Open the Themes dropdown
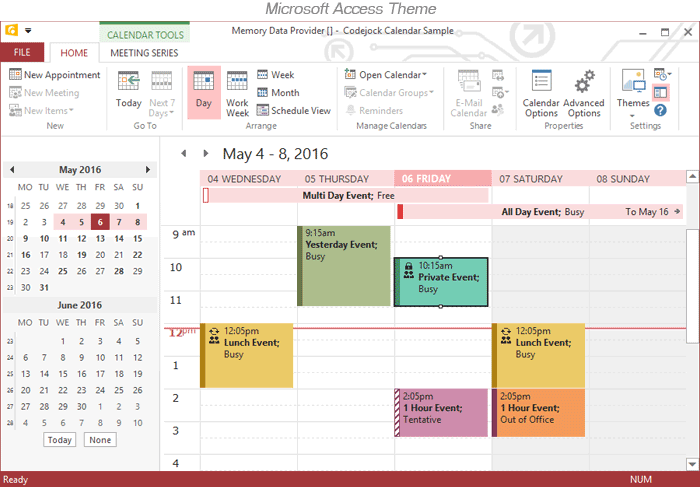 pyautogui.click(x=633, y=94)
